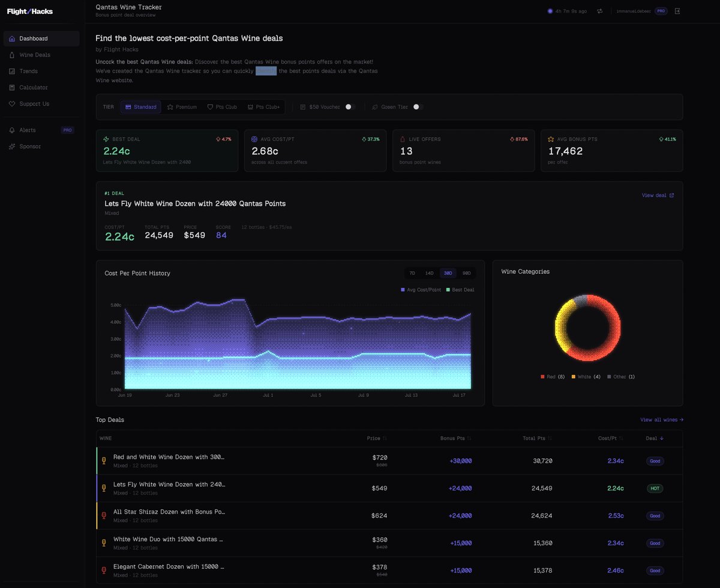Click the PRO badge next to Alerts
Screen dimensions: 720x588
(68, 130)
